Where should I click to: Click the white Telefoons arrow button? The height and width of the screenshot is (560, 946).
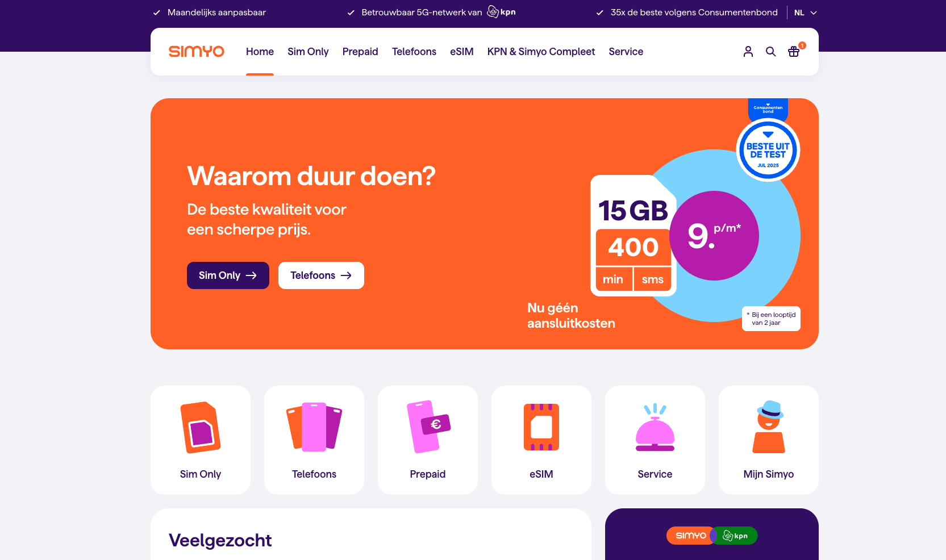click(321, 275)
